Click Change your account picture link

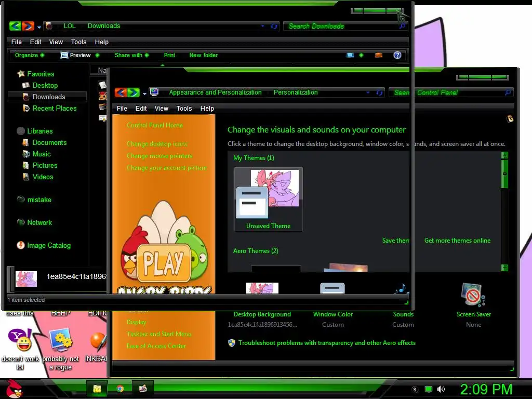(x=166, y=168)
